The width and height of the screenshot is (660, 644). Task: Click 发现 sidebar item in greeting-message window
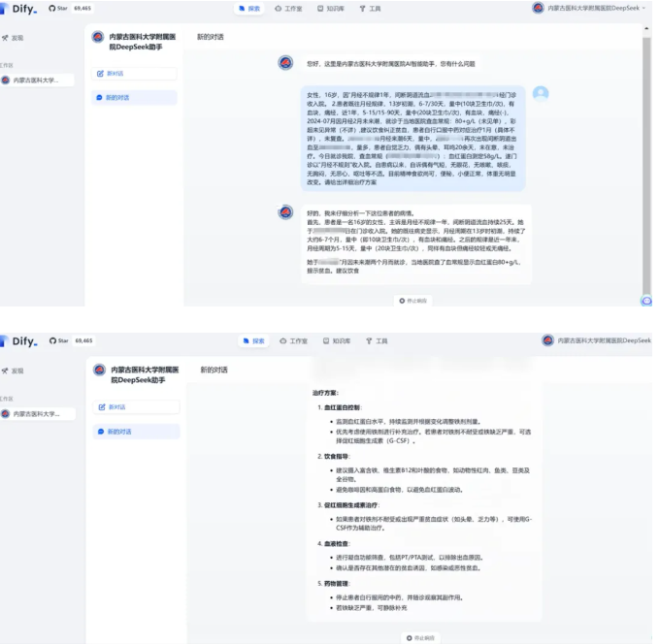click(13, 38)
